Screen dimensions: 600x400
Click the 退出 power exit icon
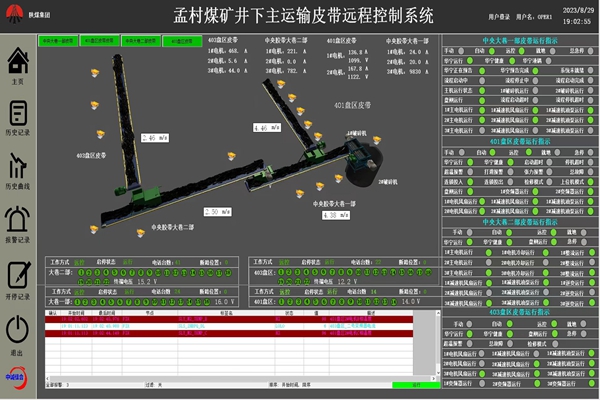click(x=18, y=330)
